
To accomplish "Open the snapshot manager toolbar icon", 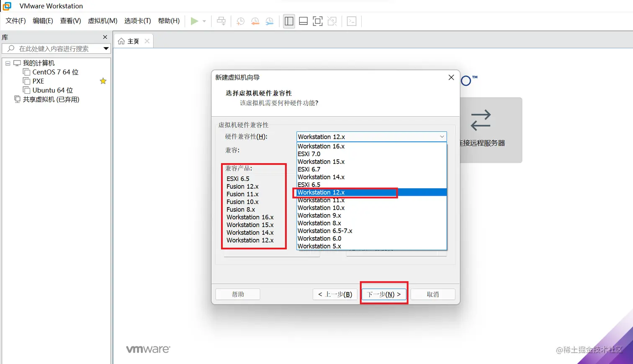I will click(270, 21).
